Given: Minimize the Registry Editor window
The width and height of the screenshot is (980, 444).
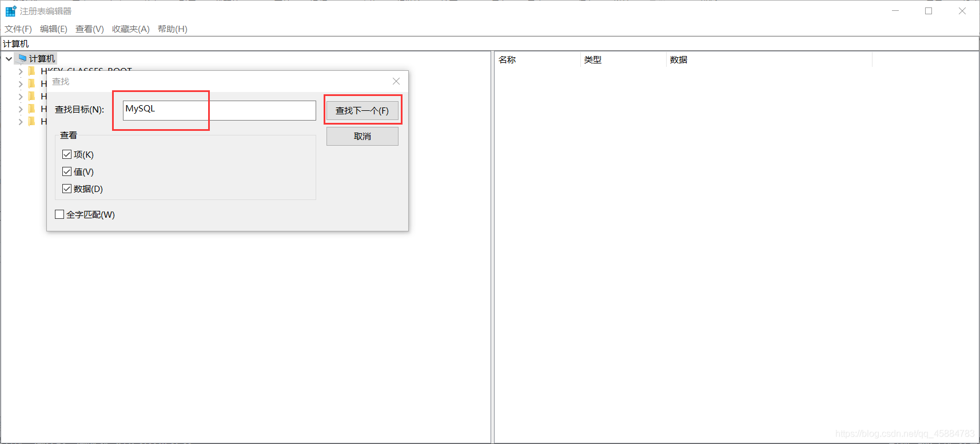Looking at the screenshot, I should 895,11.
